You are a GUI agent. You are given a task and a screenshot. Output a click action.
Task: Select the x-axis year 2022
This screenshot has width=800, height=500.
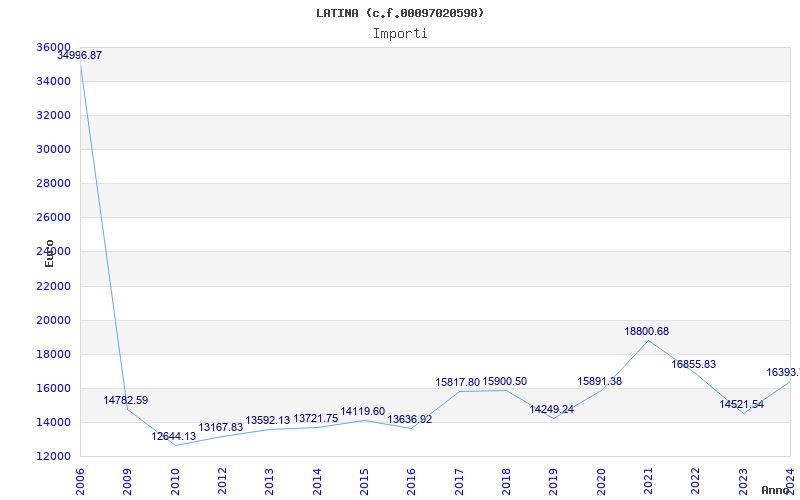(695, 481)
